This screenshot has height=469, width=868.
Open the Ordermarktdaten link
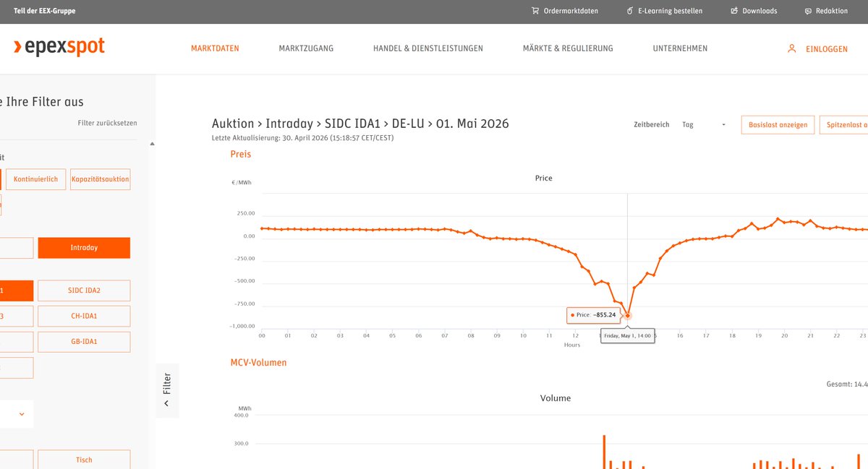pos(571,11)
